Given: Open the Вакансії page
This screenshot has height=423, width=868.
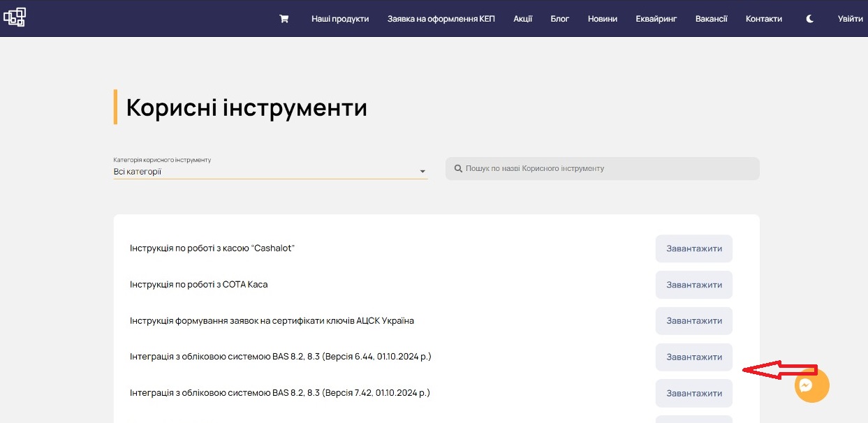Looking at the screenshot, I should coord(712,19).
